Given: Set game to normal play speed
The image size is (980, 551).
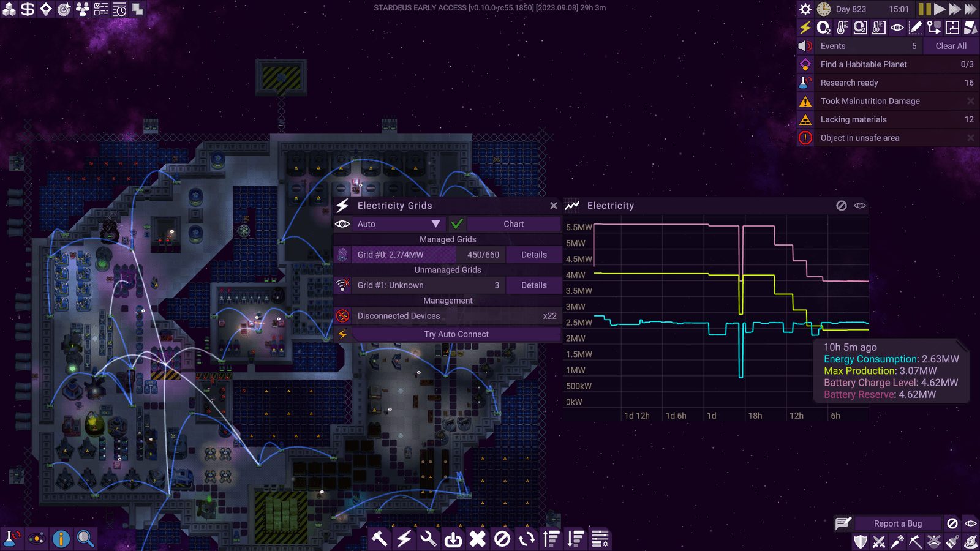Looking at the screenshot, I should pos(940,9).
